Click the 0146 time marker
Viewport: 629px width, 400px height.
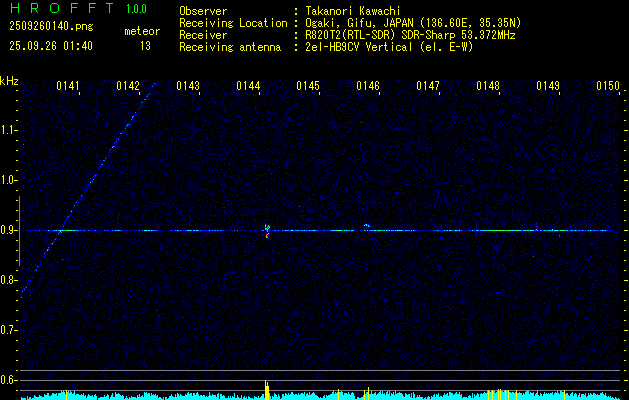[368, 86]
